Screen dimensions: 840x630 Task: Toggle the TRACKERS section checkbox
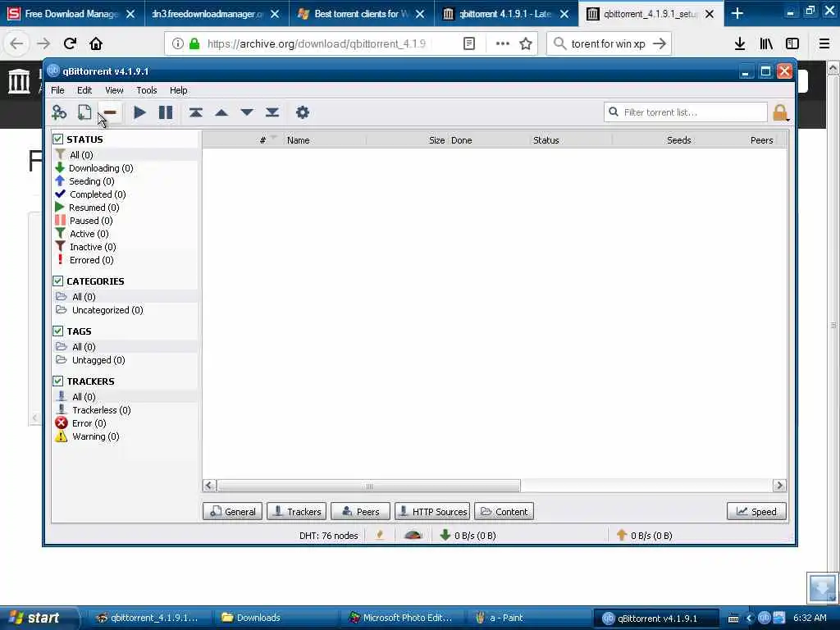58,381
